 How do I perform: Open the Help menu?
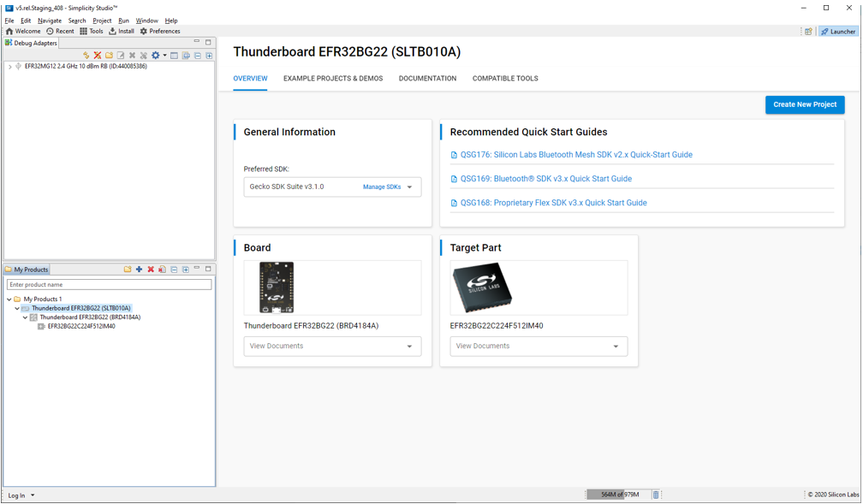tap(171, 21)
